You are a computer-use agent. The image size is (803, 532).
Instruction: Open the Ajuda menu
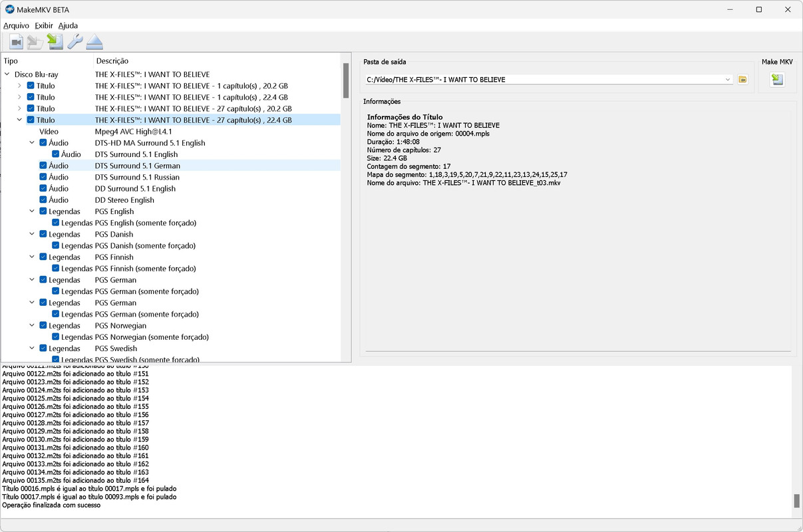[x=68, y=25]
